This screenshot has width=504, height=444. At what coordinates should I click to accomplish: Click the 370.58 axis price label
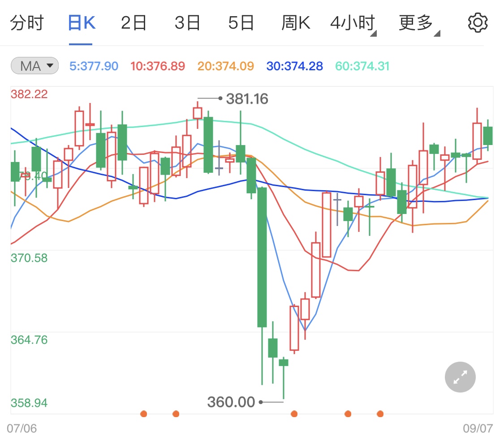pyautogui.click(x=29, y=258)
